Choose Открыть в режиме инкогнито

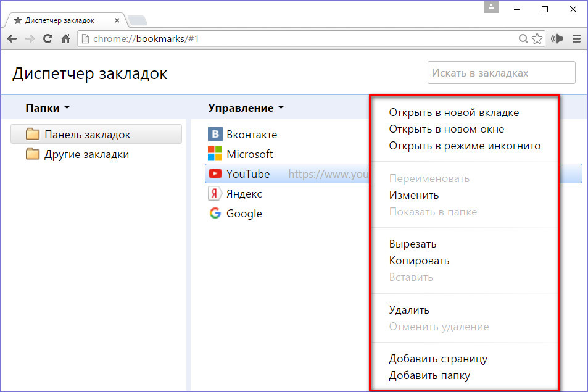pos(465,146)
